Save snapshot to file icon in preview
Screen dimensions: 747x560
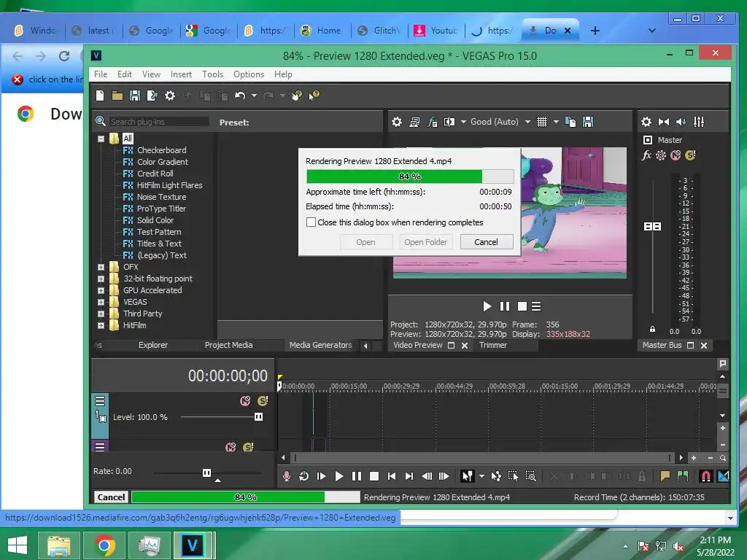coord(589,122)
